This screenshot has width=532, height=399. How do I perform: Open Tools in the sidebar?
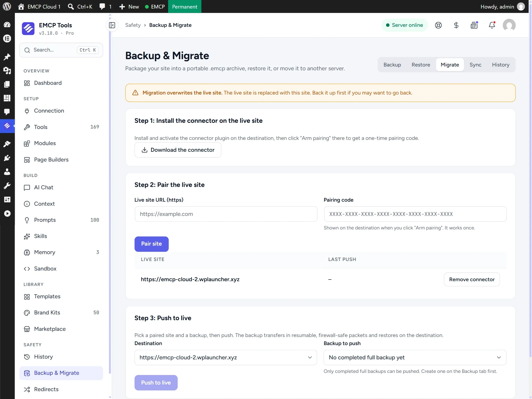[61, 127]
